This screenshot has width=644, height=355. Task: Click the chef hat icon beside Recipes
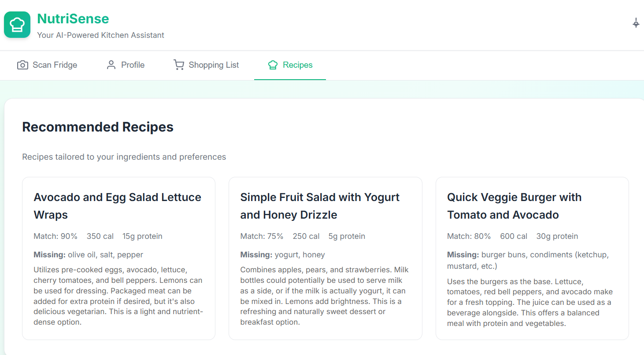pyautogui.click(x=273, y=65)
